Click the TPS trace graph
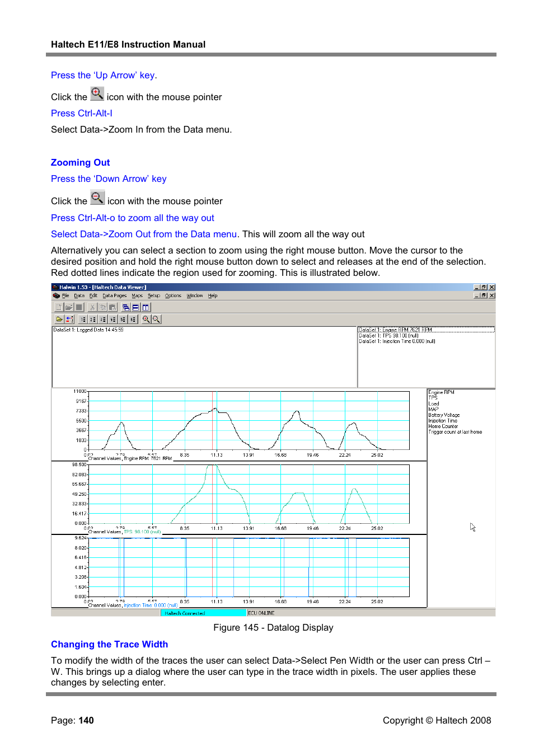 249,494
